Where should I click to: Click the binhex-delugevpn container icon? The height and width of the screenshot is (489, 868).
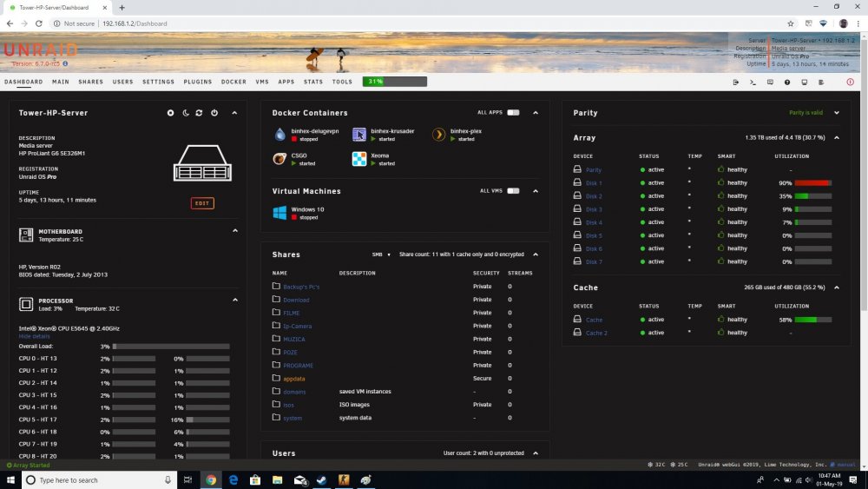pos(280,134)
